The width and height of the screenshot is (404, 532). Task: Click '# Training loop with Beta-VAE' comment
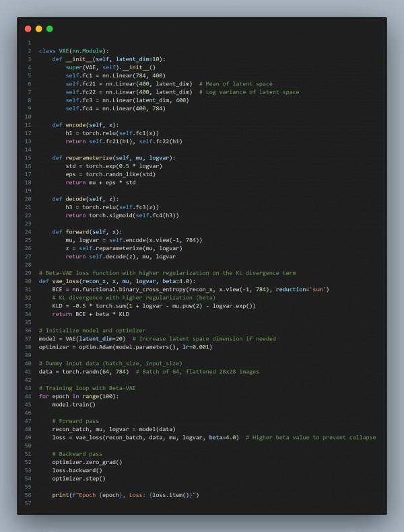click(x=87, y=388)
